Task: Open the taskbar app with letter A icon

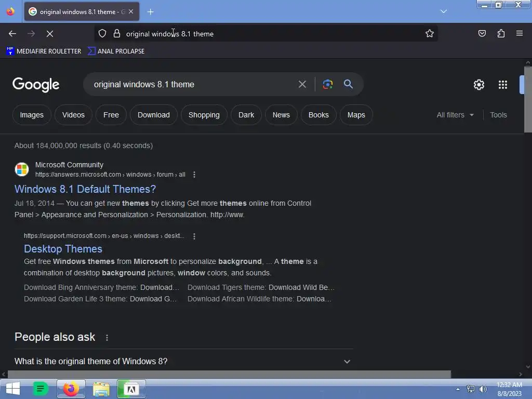Action: coord(131,389)
